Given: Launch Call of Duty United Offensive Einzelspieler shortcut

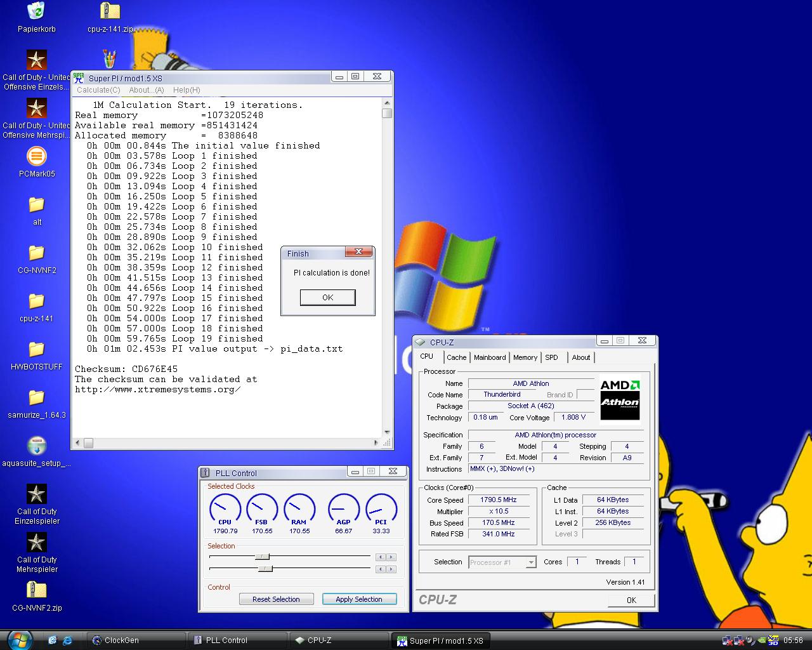Looking at the screenshot, I should [36, 60].
